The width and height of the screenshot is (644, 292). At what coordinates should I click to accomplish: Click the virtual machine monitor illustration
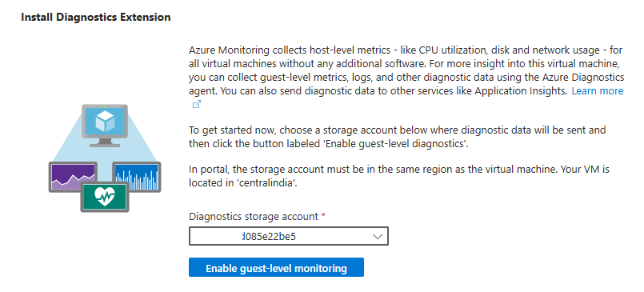[105, 126]
